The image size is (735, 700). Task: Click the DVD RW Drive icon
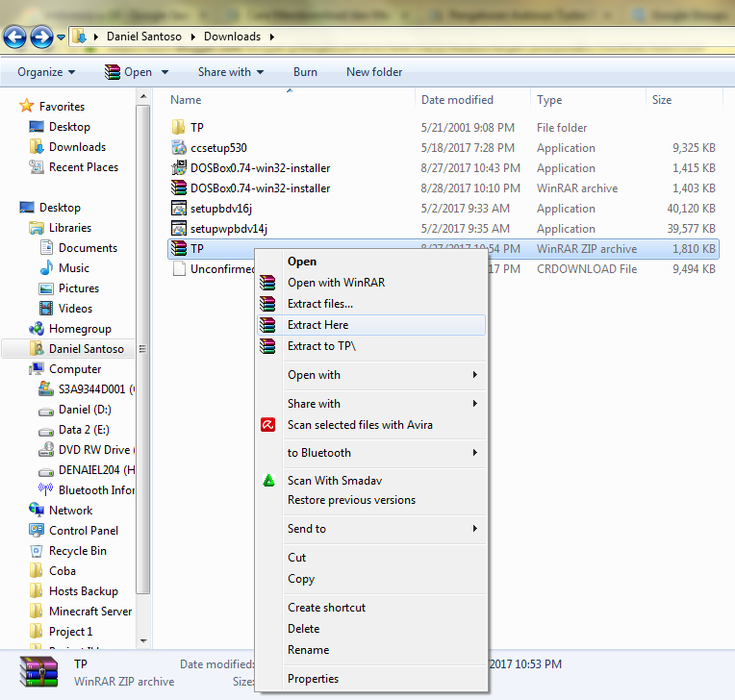pyautogui.click(x=46, y=449)
